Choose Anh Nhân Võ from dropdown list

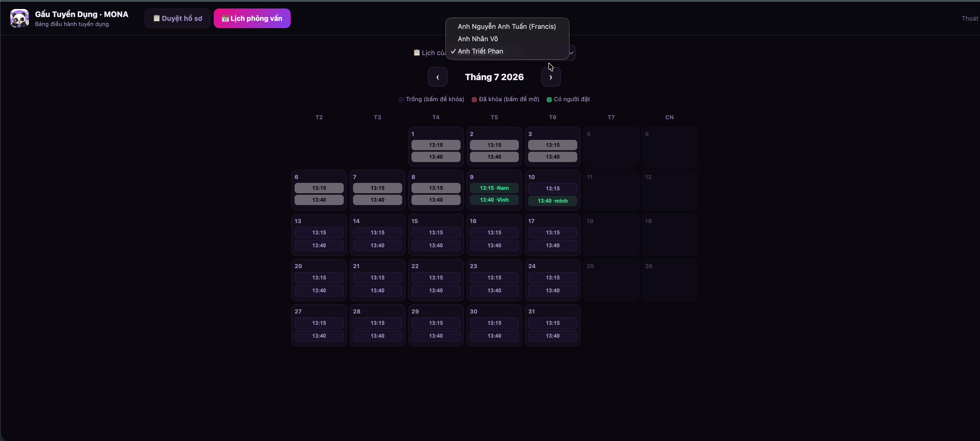click(507, 39)
